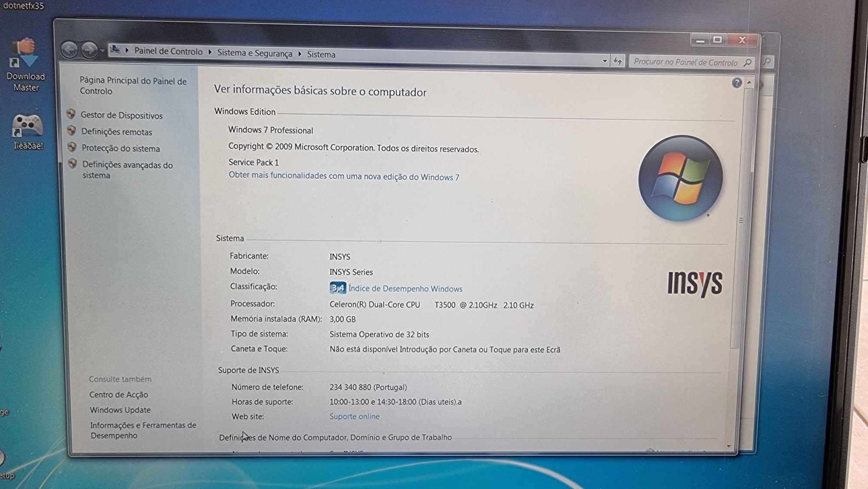The width and height of the screenshot is (868, 489).
Task: Open Gestor de Dispositivos panel
Action: coord(122,115)
